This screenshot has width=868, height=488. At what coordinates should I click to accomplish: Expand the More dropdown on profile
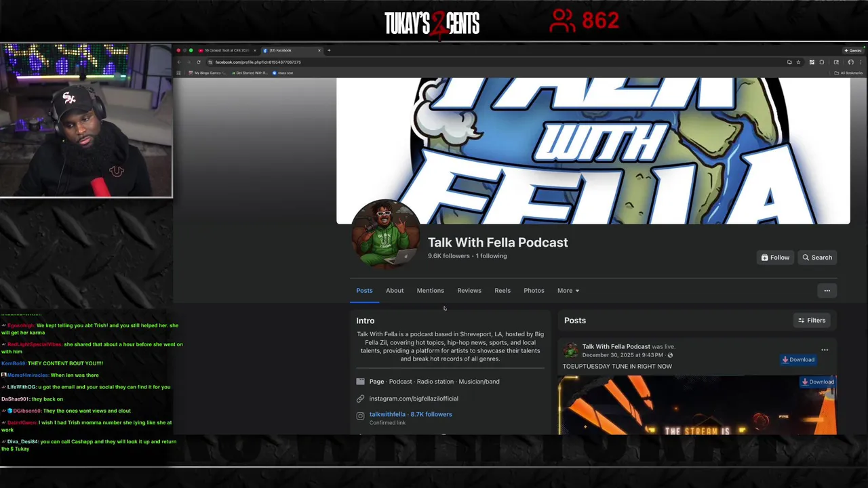click(568, 291)
